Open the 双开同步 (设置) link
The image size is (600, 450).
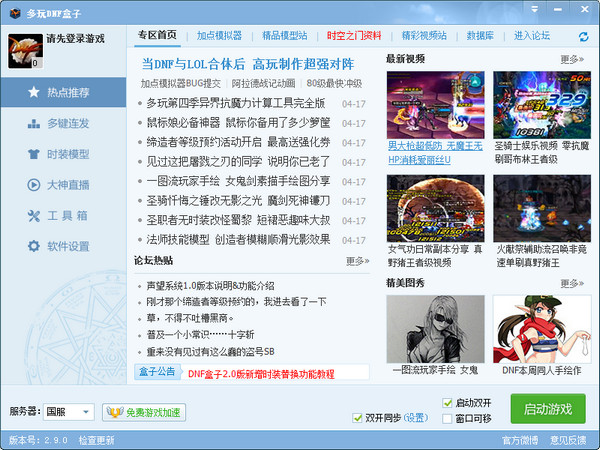pyautogui.click(x=416, y=417)
